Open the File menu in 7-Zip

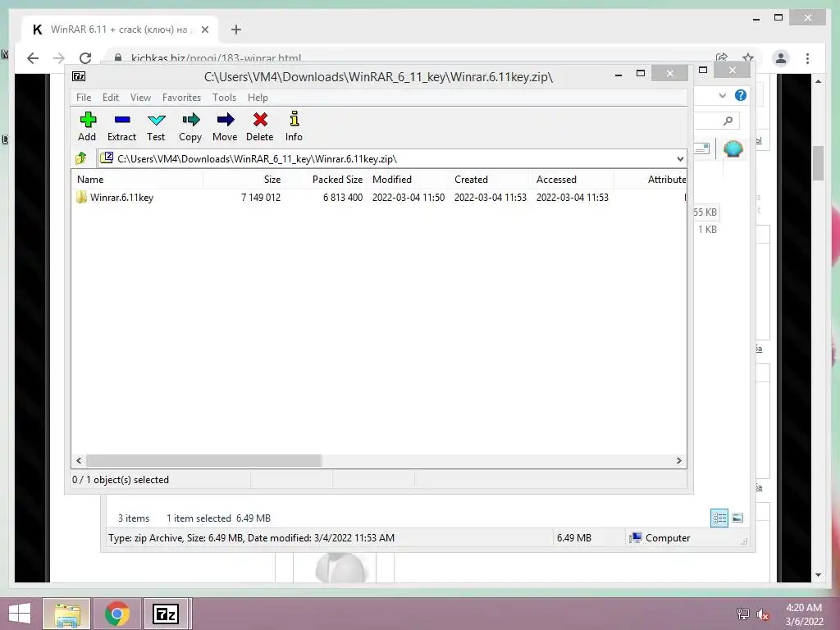point(84,98)
